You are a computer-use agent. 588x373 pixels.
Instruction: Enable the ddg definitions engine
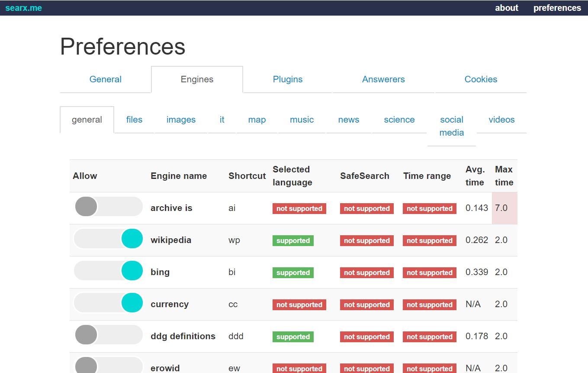108,335
